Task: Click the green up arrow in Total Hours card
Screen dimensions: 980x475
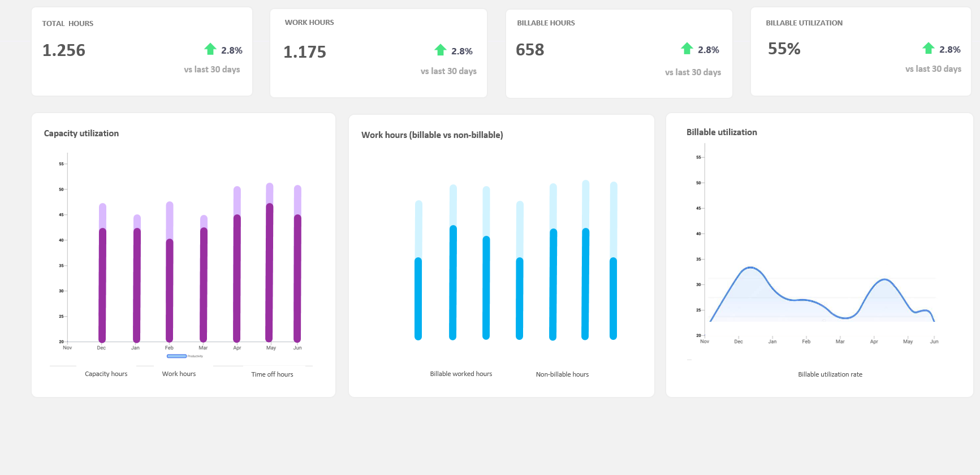Action: click(210, 49)
